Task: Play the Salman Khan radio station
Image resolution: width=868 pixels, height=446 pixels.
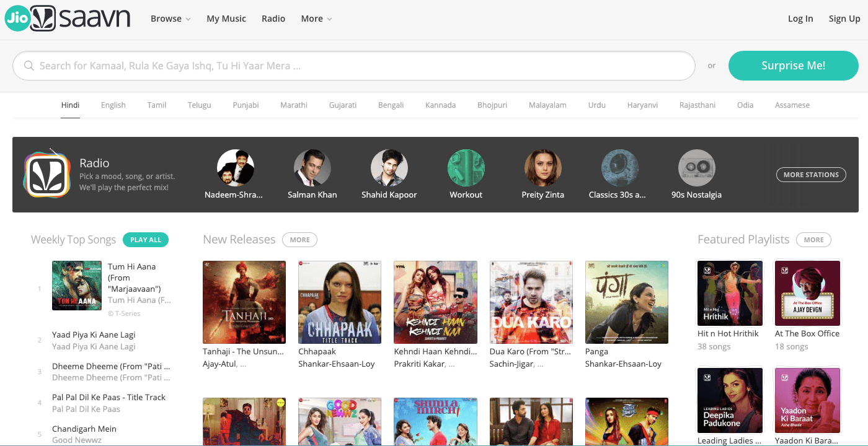Action: [312, 168]
